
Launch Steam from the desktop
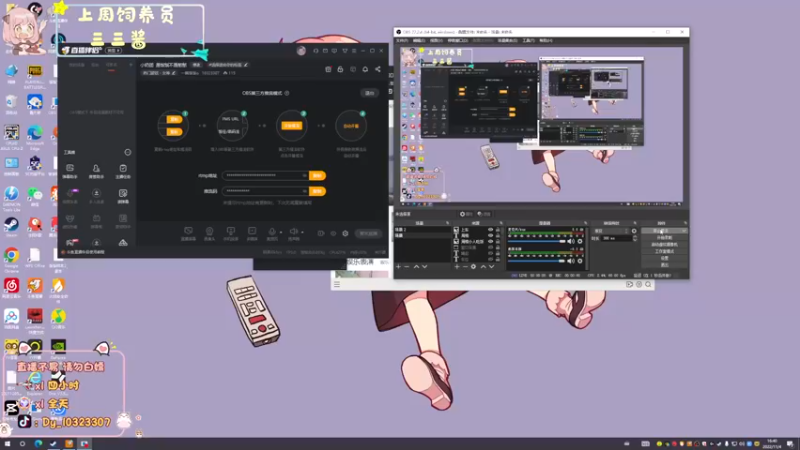coord(11,227)
